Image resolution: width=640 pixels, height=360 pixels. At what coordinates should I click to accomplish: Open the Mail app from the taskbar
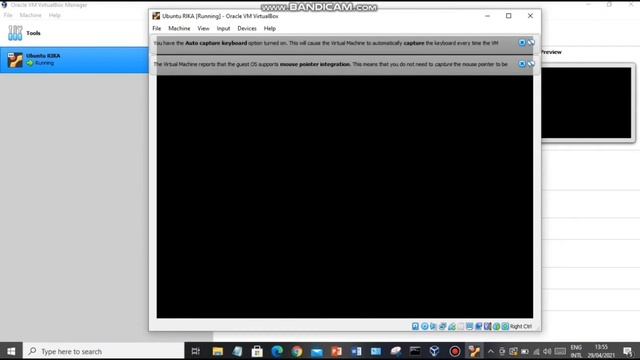(x=317, y=351)
